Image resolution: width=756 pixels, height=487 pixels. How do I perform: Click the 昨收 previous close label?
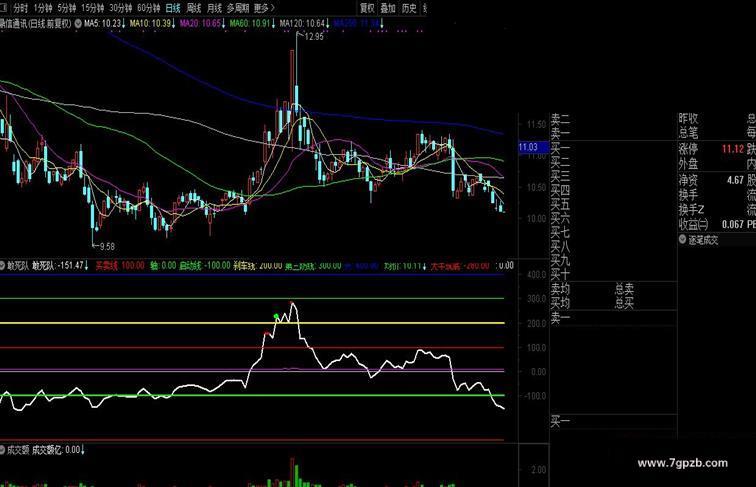point(688,118)
